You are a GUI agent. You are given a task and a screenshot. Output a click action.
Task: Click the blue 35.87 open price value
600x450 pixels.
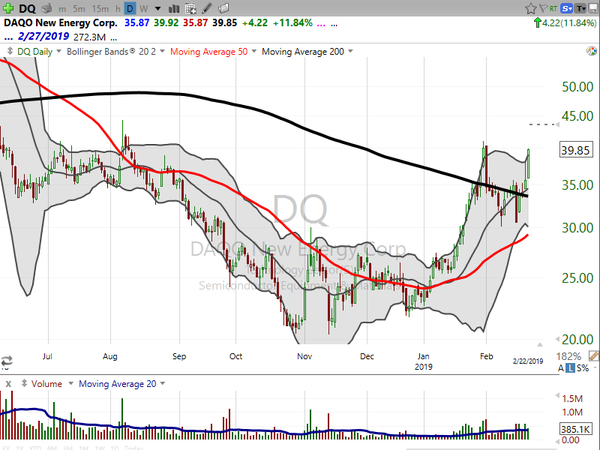pyautogui.click(x=137, y=23)
